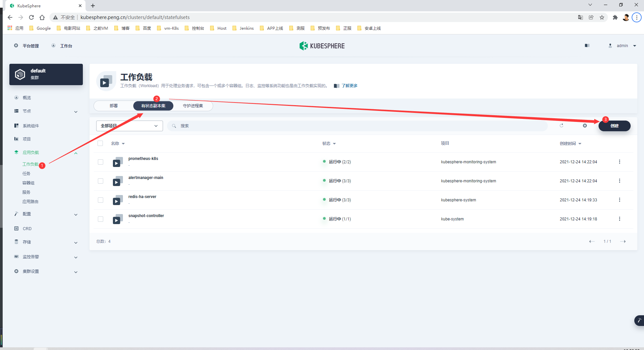This screenshot has height=350, width=644.
Task: Click the alertmanager-main workload icon
Action: [x=118, y=181]
